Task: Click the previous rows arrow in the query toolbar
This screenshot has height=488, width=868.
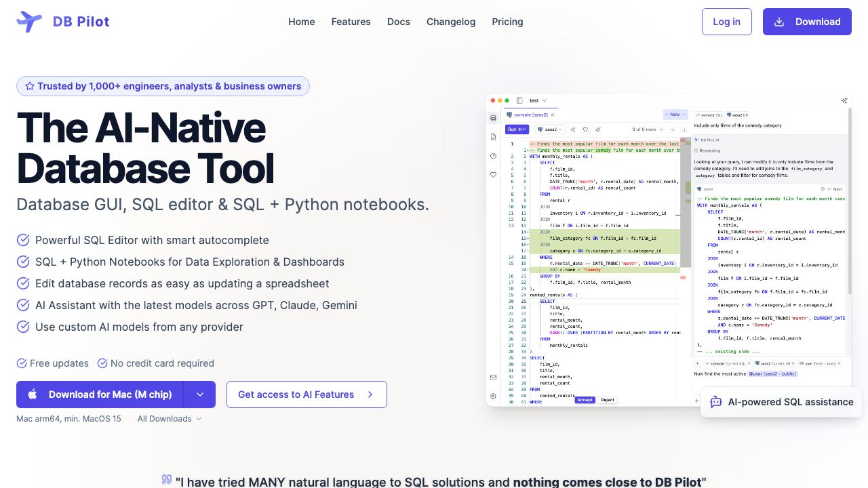Action: tap(663, 129)
